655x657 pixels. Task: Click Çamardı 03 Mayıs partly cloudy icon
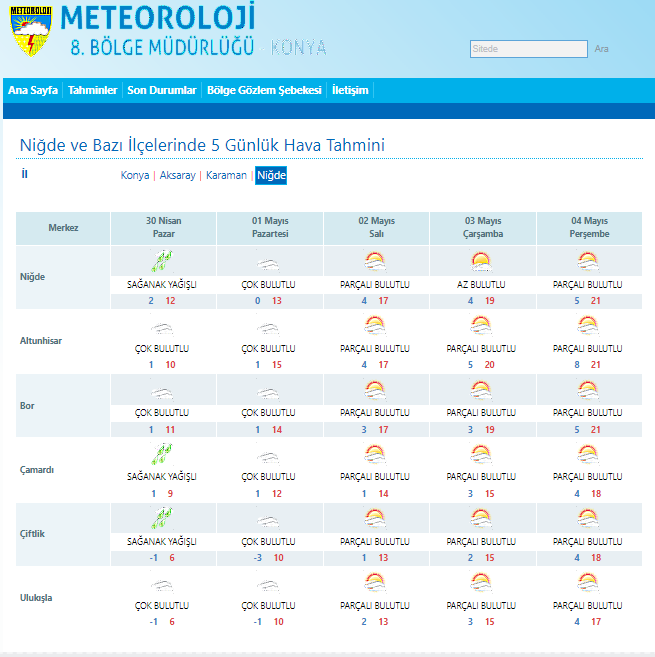click(x=481, y=454)
